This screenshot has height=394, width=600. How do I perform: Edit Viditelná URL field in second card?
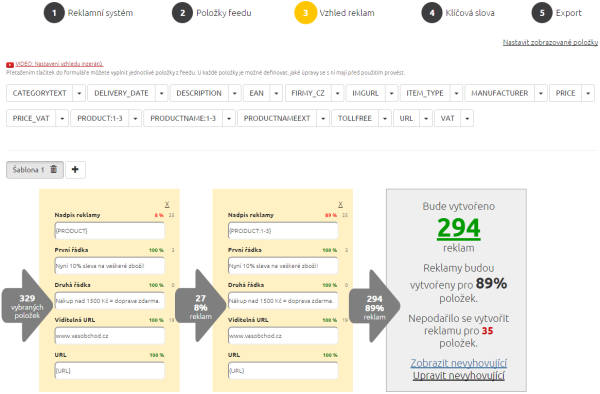283,336
